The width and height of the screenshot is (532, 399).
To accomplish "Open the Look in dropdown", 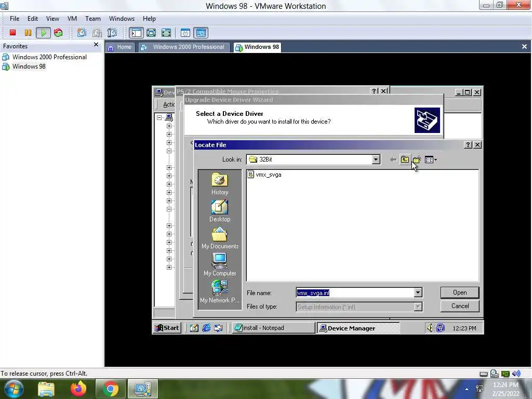I will click(x=376, y=159).
